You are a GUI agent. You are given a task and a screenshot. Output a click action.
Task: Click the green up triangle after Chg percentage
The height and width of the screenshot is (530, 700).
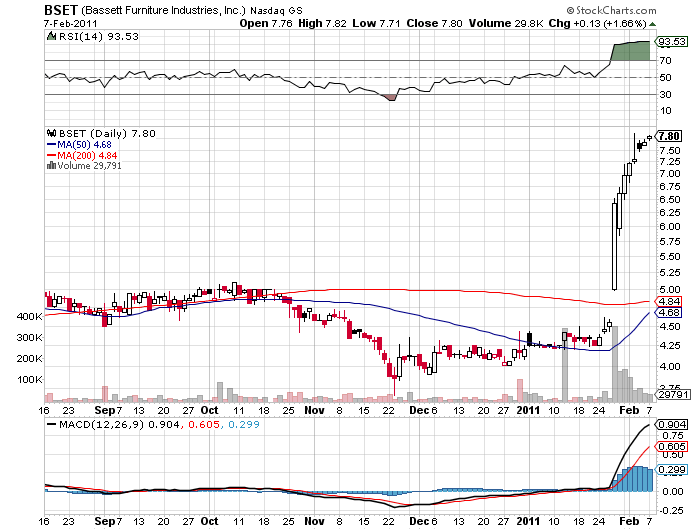652,24
